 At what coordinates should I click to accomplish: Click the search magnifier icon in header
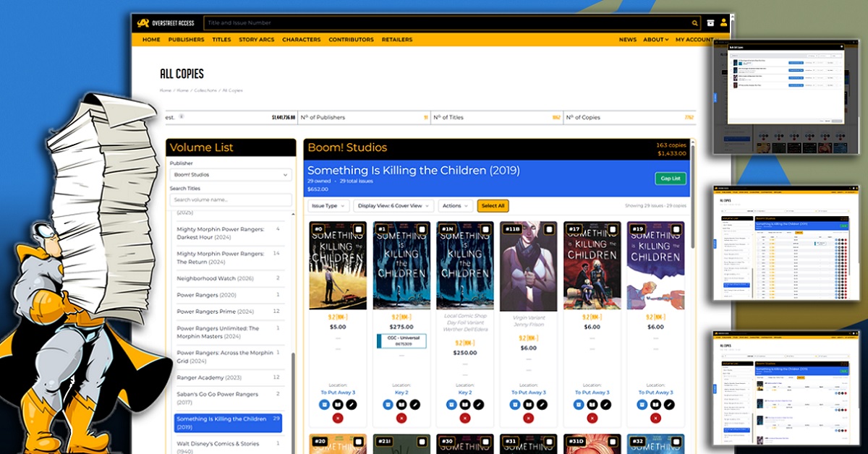tap(695, 23)
